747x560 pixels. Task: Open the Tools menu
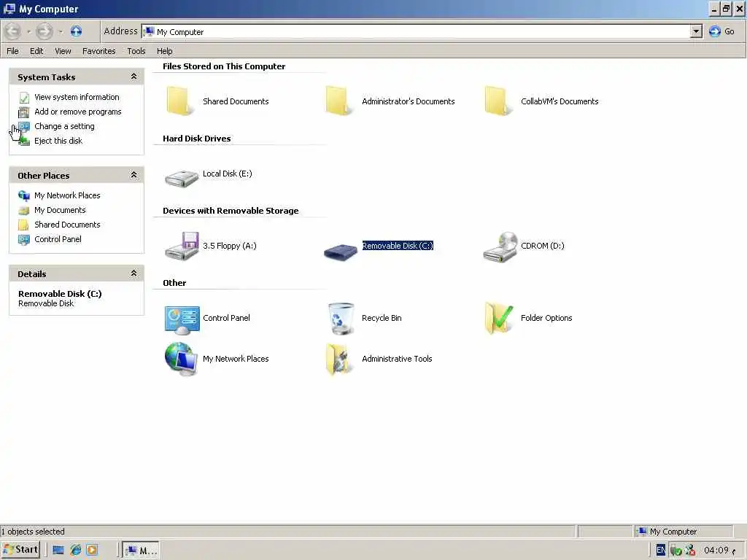click(x=136, y=51)
